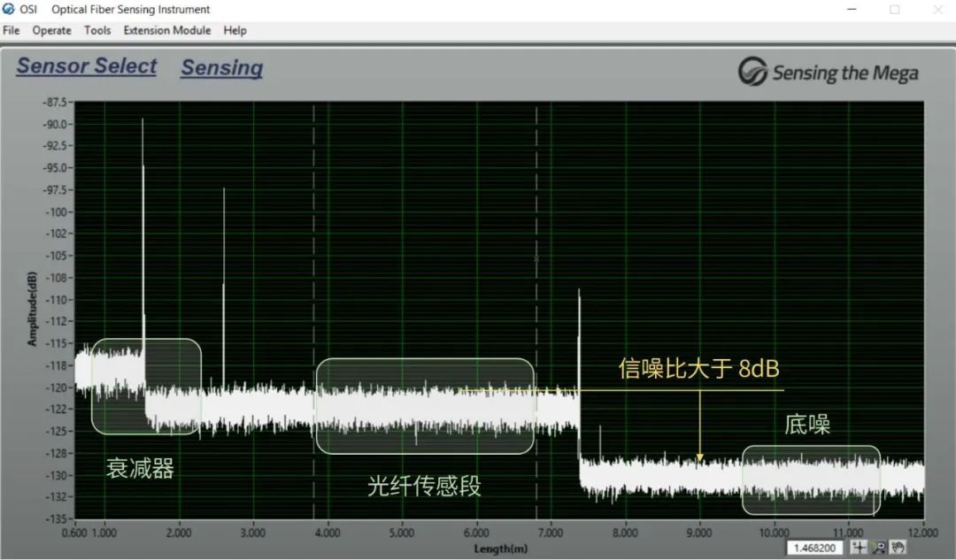956x560 pixels.
Task: Choose the hand pan tool
Action: tap(898, 548)
